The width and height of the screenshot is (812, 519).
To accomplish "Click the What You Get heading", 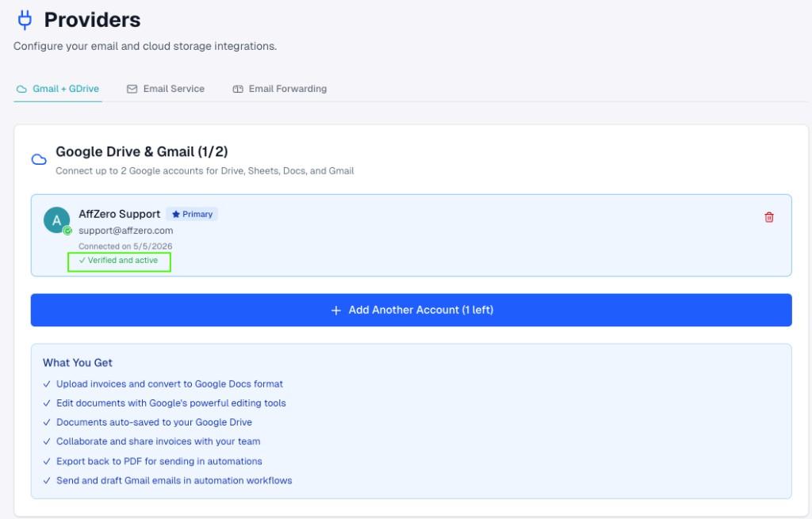I will [x=78, y=363].
